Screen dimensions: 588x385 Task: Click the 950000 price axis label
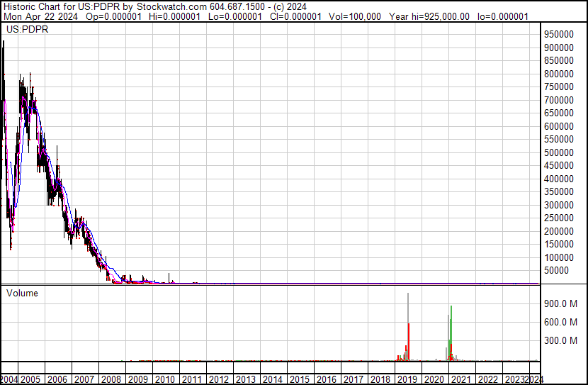[x=559, y=34]
